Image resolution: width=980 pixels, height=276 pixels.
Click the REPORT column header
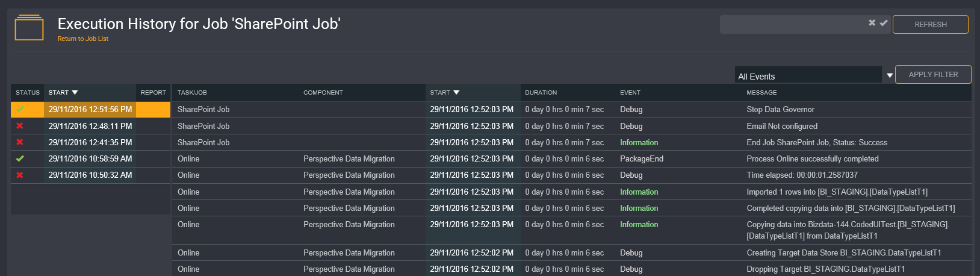[154, 92]
